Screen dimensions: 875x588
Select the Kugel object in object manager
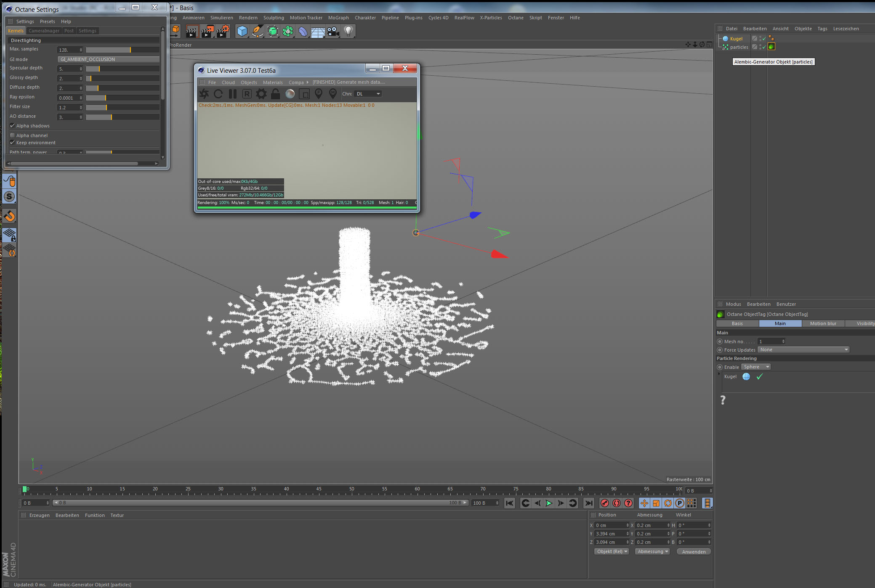click(736, 39)
